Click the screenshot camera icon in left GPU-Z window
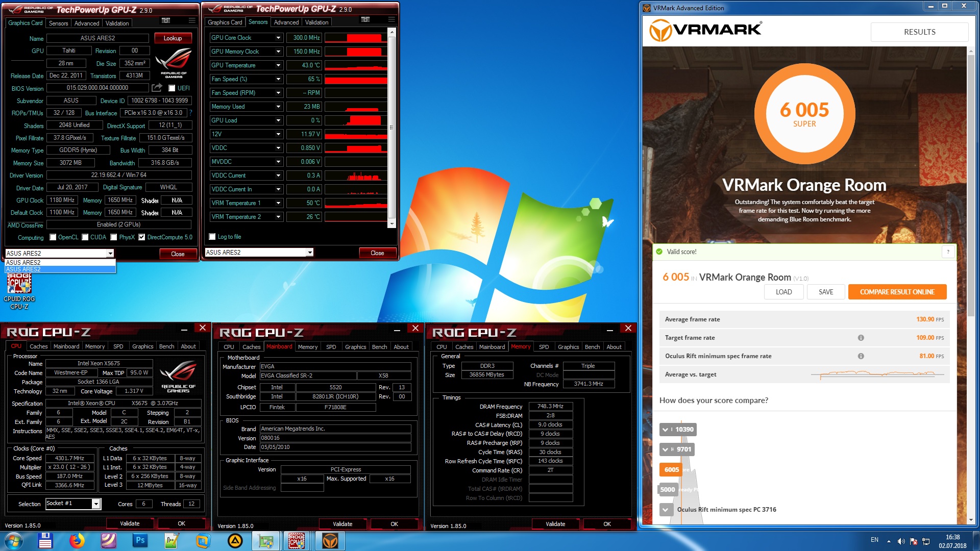This screenshot has width=980, height=551. click(x=166, y=20)
